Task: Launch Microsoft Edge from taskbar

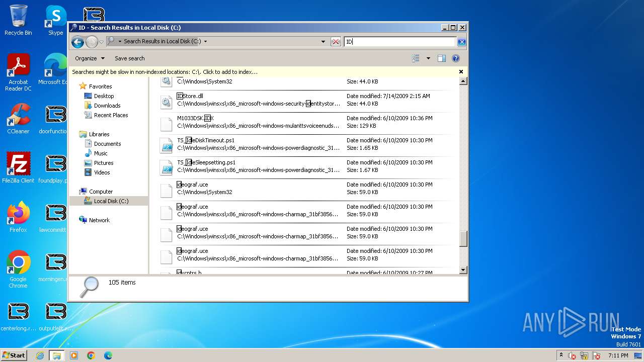Action: (108, 355)
